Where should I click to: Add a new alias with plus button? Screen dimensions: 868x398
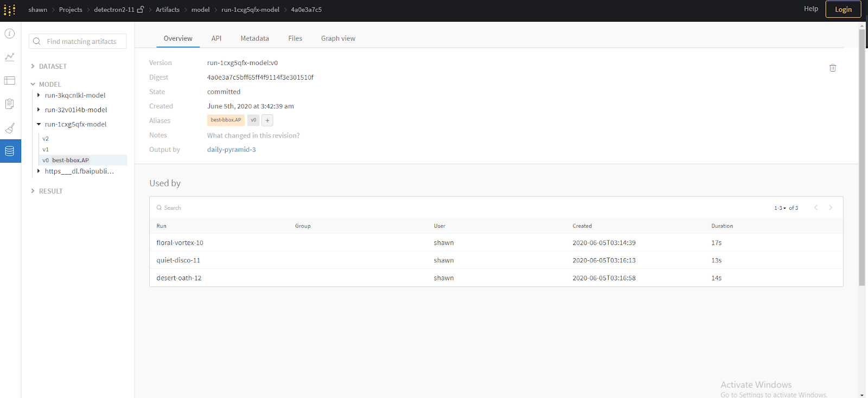click(x=267, y=120)
